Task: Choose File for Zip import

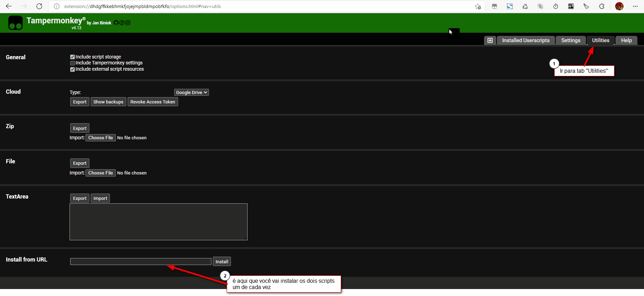Action: (100, 138)
